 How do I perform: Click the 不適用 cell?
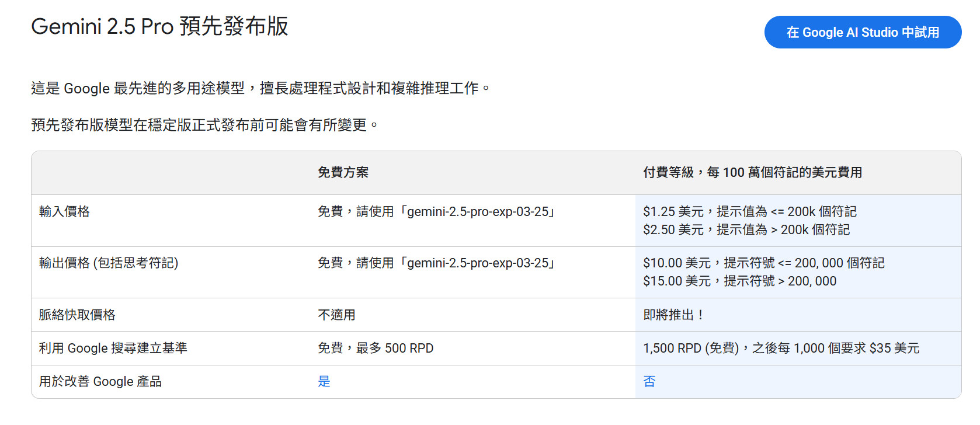pos(336,315)
